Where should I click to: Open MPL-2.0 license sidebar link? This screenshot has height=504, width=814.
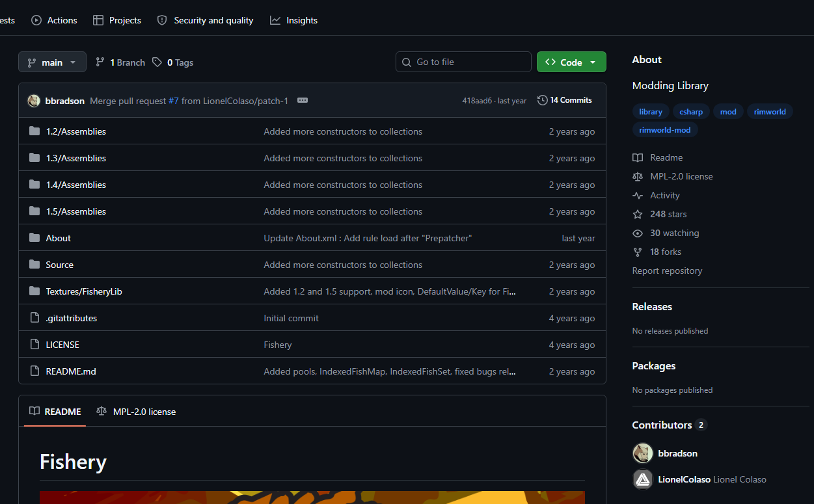673,176
